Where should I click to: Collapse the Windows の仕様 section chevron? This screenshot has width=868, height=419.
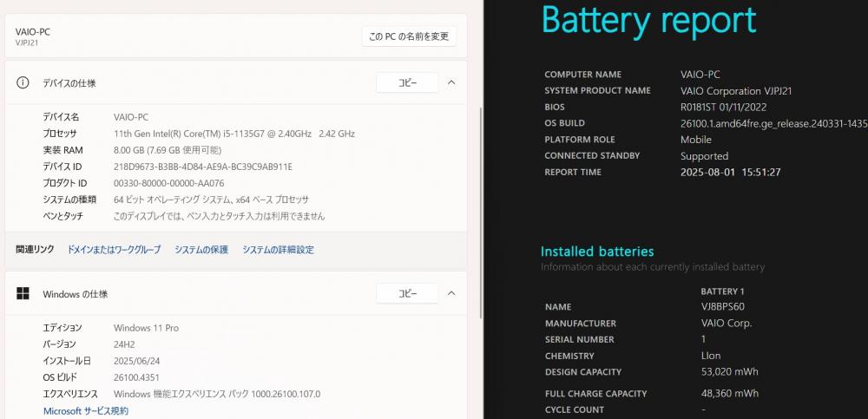[x=451, y=293]
